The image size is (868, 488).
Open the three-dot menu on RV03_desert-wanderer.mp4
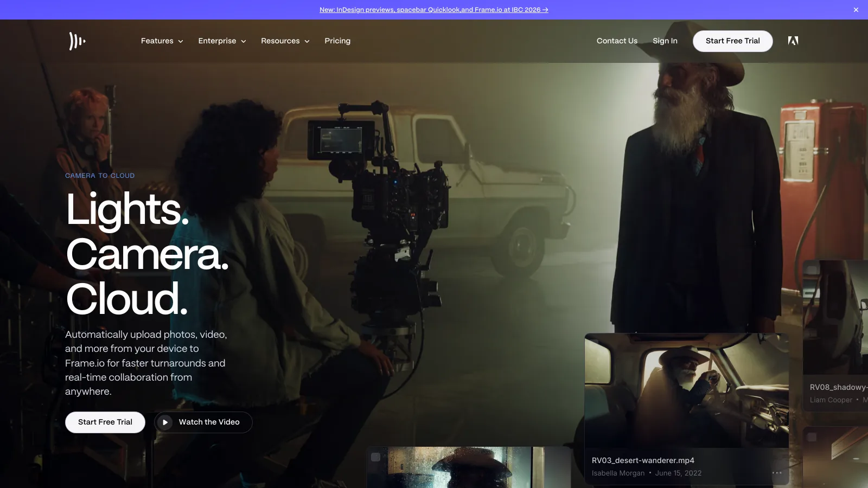[x=777, y=473]
